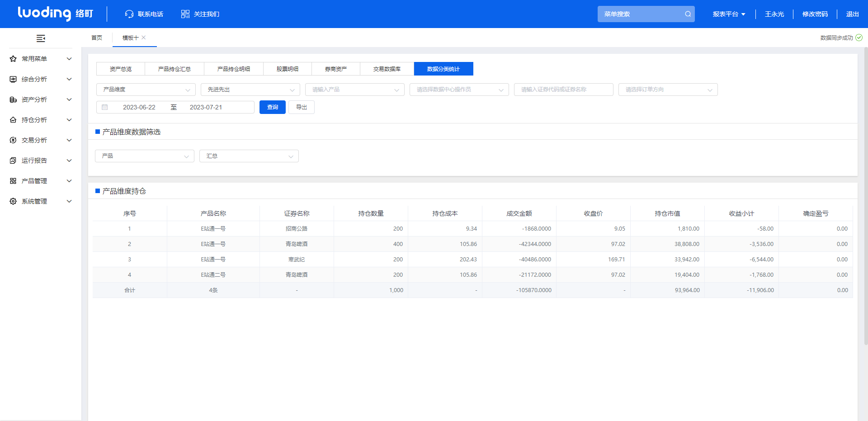Click the 修改密码 link
The height and width of the screenshot is (421, 868).
tap(815, 14)
